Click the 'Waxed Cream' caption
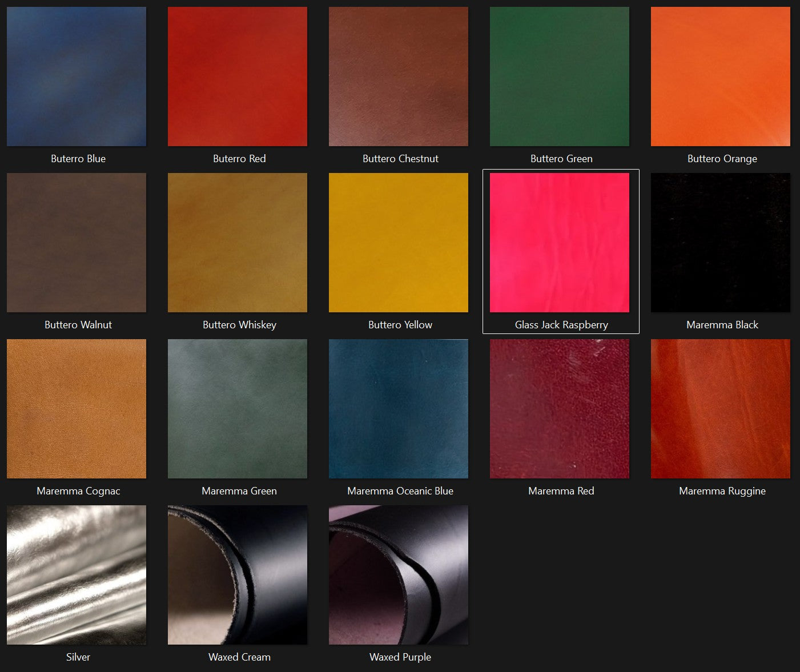Screen dimensions: 800x672 click(x=239, y=657)
